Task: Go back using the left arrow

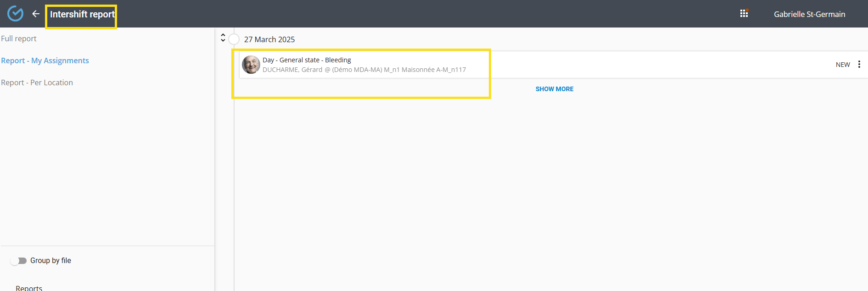Action: point(36,14)
